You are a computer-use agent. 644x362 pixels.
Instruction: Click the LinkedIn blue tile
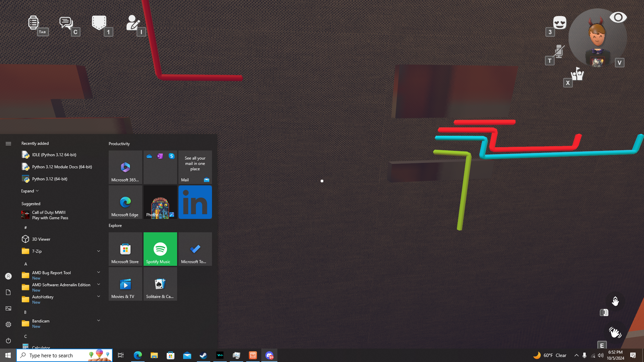pyautogui.click(x=195, y=202)
